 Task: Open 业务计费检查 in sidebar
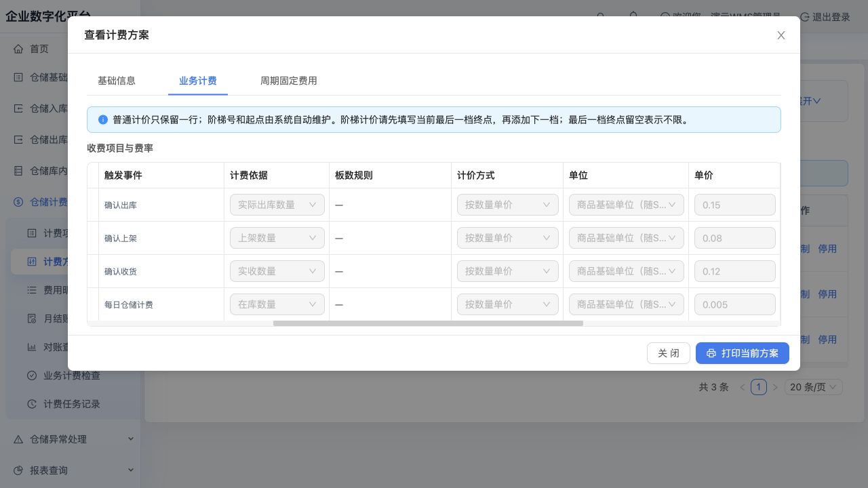[x=73, y=375]
